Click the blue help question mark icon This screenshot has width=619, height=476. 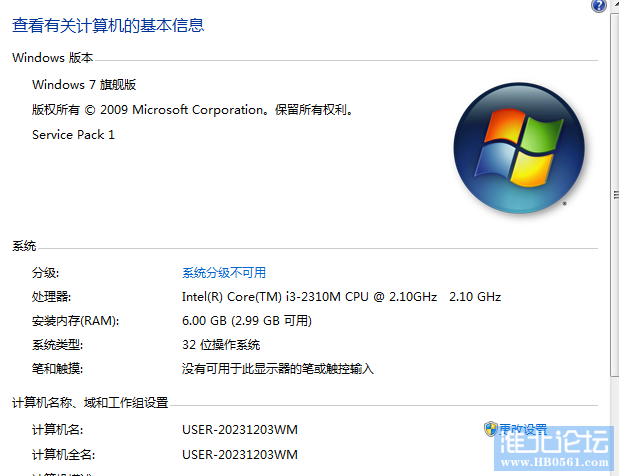point(599,6)
